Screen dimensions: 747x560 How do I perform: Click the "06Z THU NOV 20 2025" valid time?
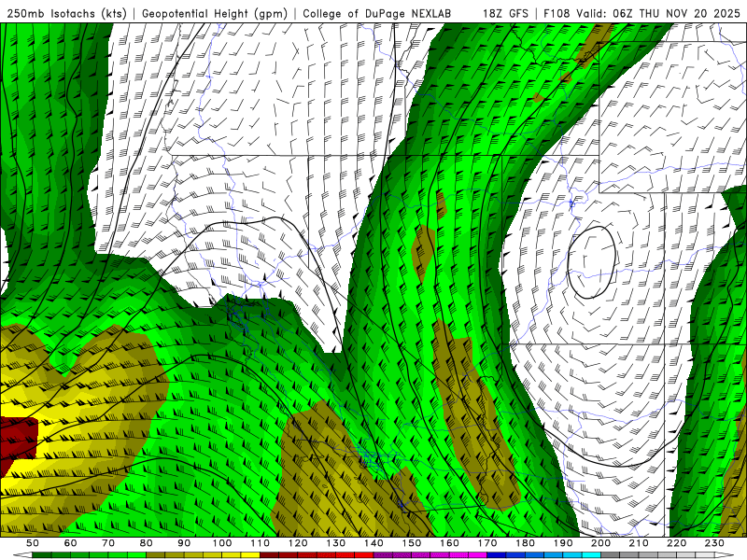(676, 13)
